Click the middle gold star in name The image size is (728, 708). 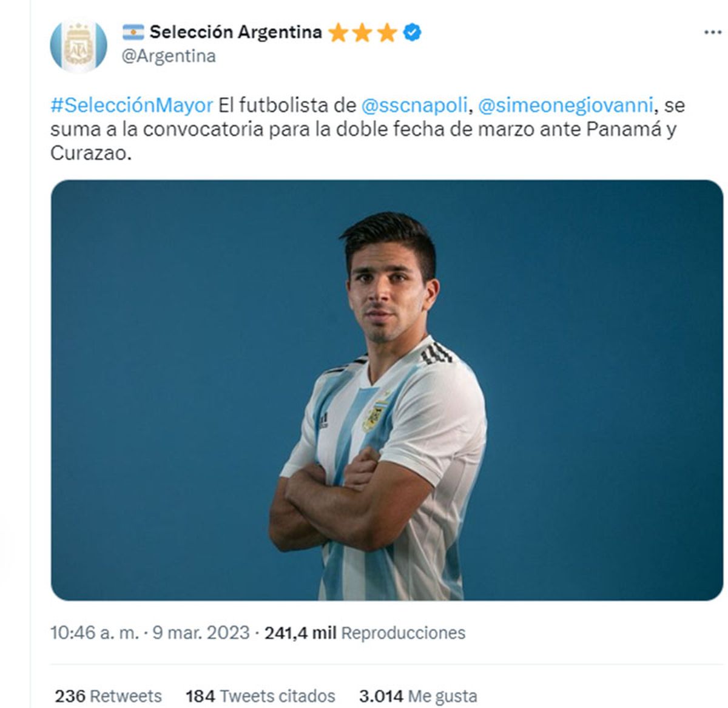362,32
